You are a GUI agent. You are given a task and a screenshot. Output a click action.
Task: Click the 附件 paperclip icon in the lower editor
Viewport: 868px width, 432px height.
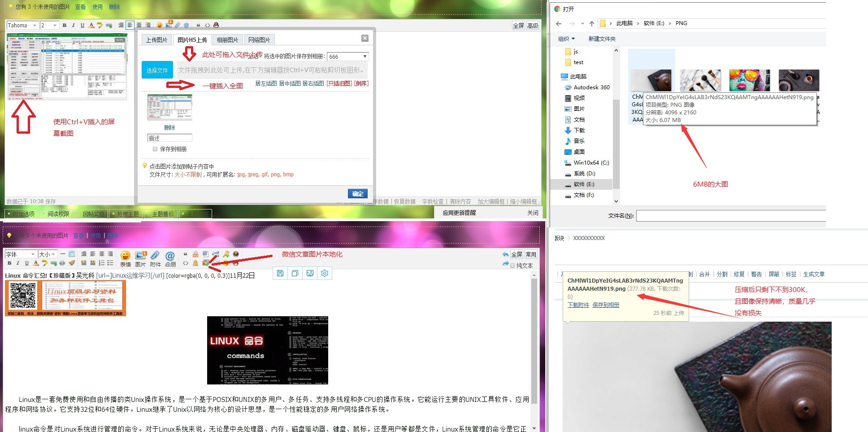[x=156, y=258]
